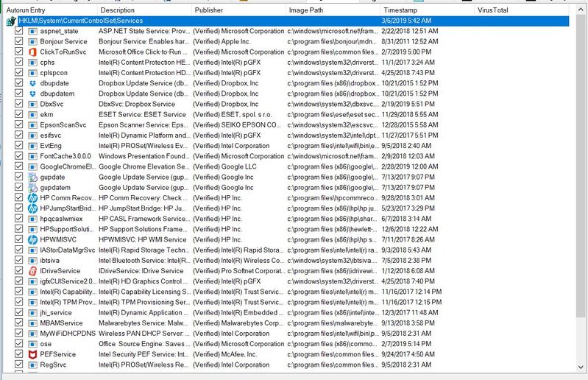Click the registry icon beside HKLM Services key
Image resolution: width=588 pixels, height=380 pixels.
[x=11, y=21]
